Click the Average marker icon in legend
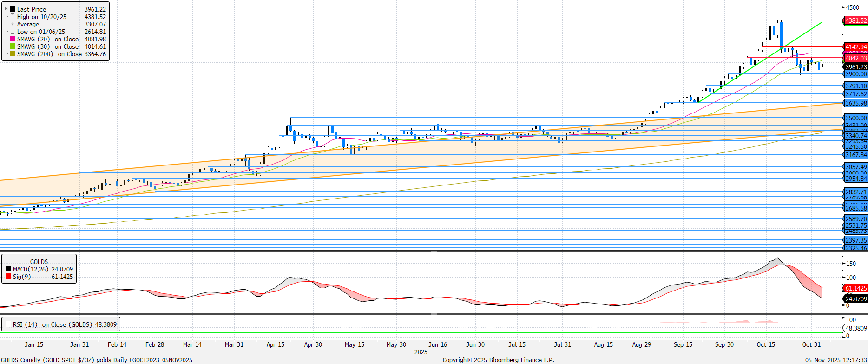This screenshot has width=868, height=364. (x=13, y=24)
